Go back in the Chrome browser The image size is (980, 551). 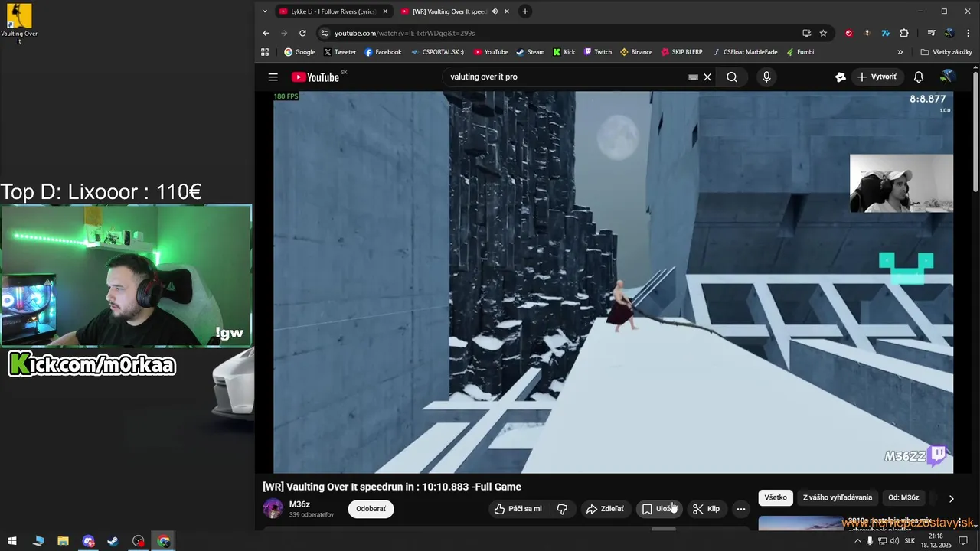pos(266,33)
